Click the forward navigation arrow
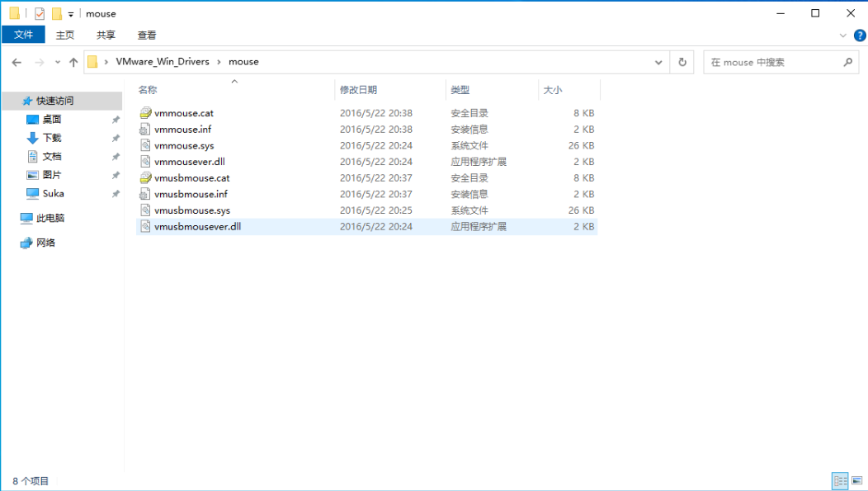Viewport: 868px width, 491px height. (40, 62)
